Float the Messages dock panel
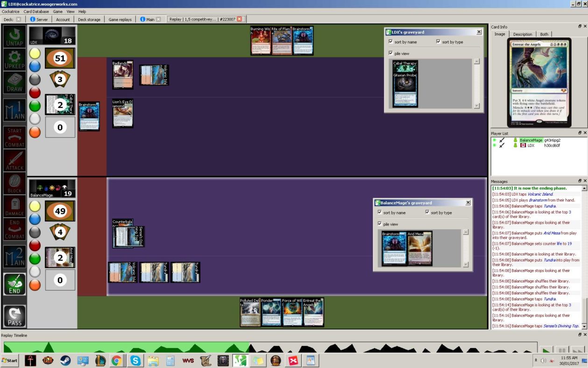588x368 pixels. (x=579, y=181)
